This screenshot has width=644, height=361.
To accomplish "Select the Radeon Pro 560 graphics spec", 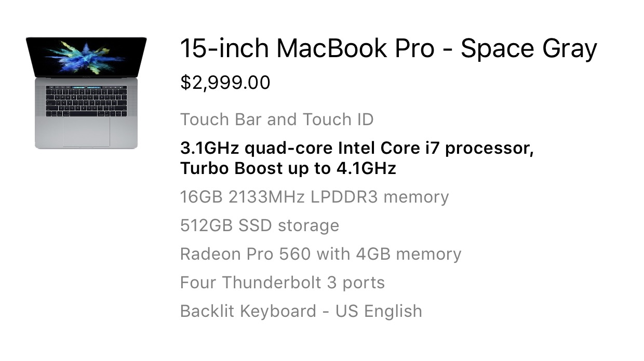I will [x=320, y=255].
